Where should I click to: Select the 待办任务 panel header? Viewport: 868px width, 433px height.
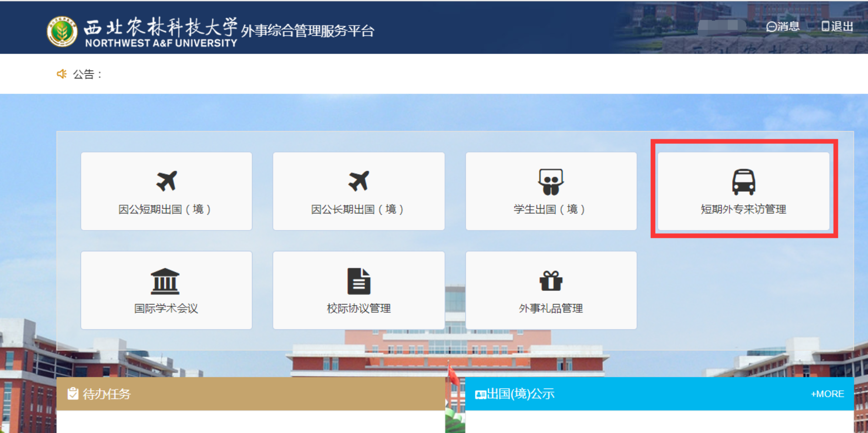pos(250,394)
